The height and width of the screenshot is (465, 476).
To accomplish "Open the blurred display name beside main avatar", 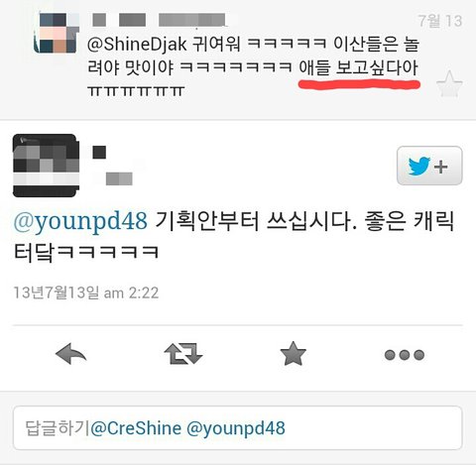I will (x=99, y=153).
